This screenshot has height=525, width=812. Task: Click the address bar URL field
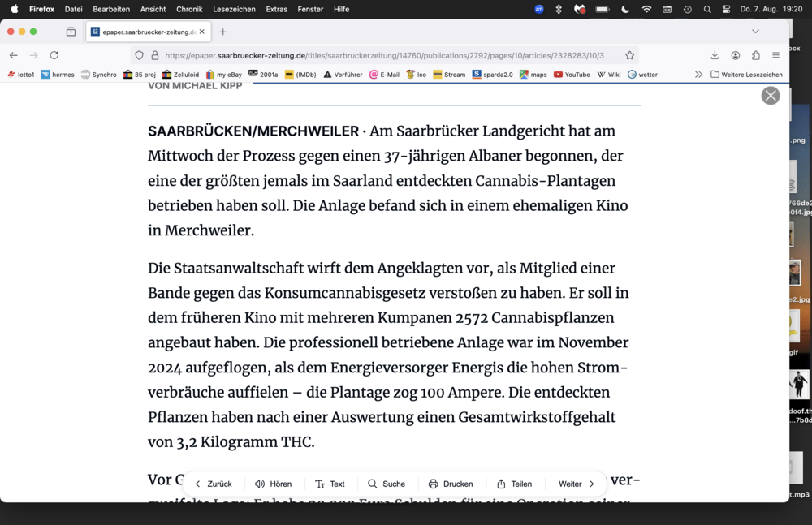pos(382,55)
